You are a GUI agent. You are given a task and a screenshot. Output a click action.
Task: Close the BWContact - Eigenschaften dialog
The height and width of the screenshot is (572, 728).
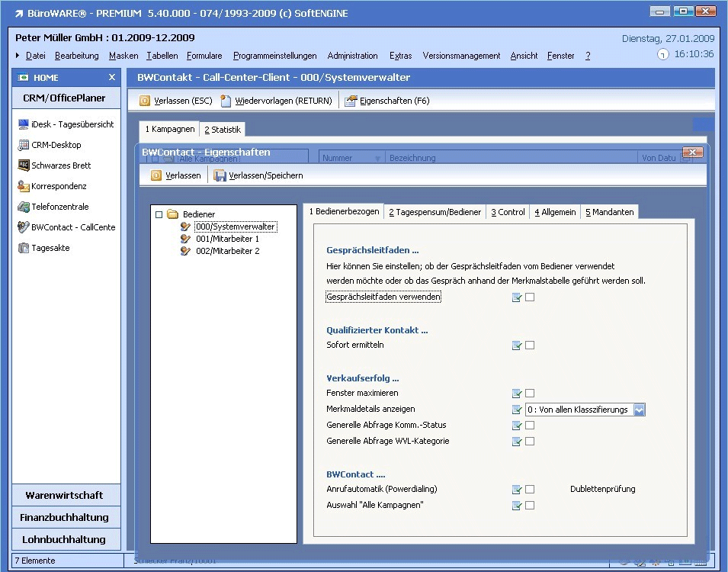coord(692,152)
